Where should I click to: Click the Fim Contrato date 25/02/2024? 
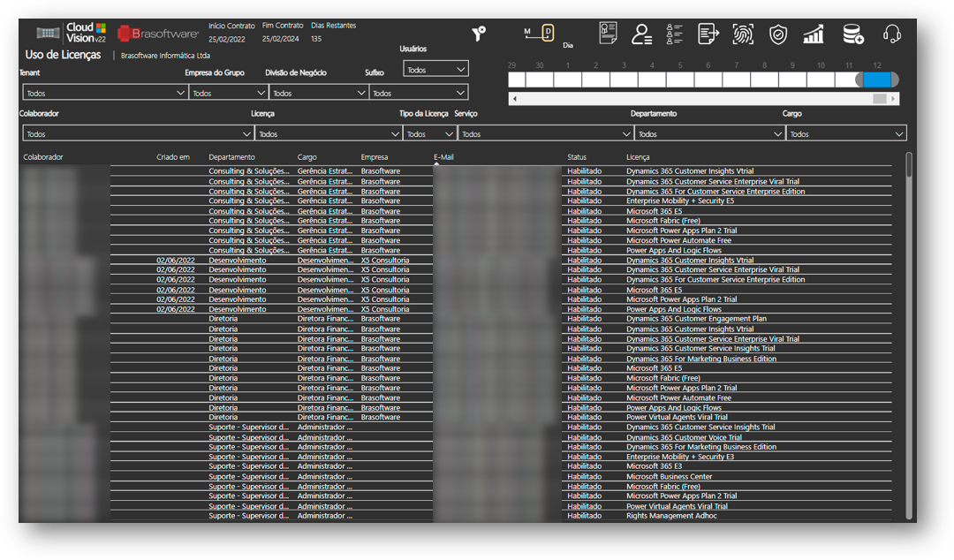[x=281, y=39]
